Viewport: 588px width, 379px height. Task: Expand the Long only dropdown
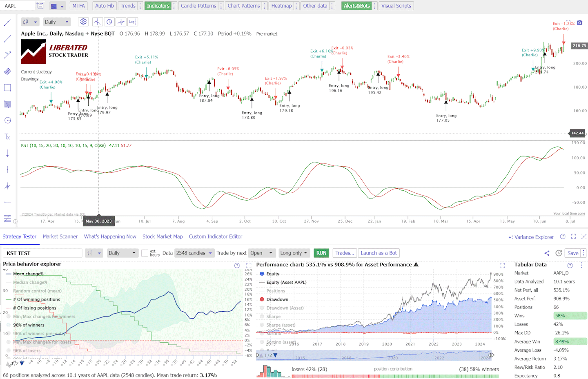[294, 253]
